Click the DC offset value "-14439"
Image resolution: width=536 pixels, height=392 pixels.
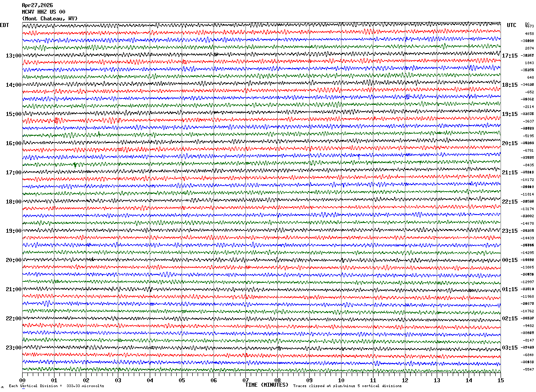click(528, 238)
